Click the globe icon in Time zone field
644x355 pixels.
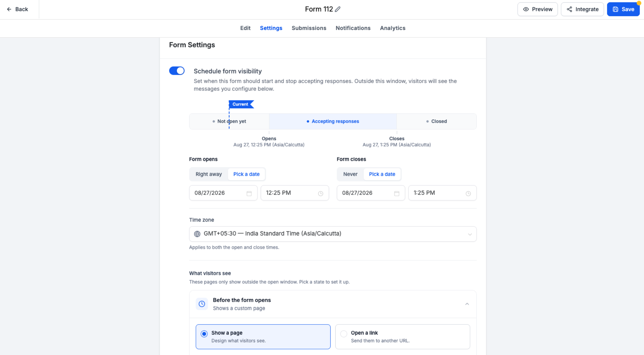tap(197, 234)
